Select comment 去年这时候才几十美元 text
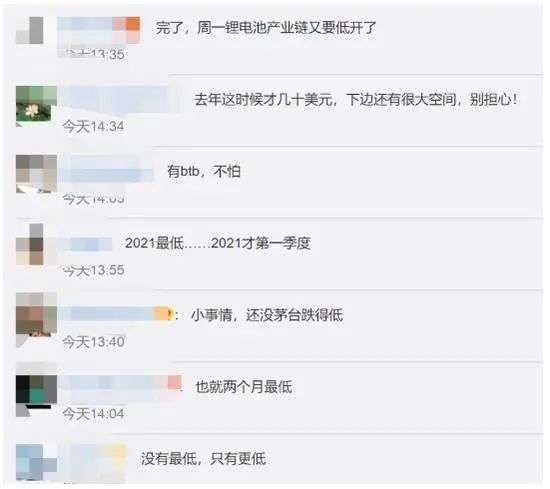The width and height of the screenshot is (550, 489). 356,100
